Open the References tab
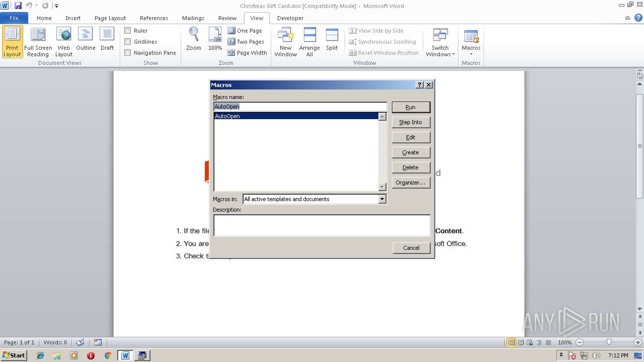644x362 pixels. 154,18
